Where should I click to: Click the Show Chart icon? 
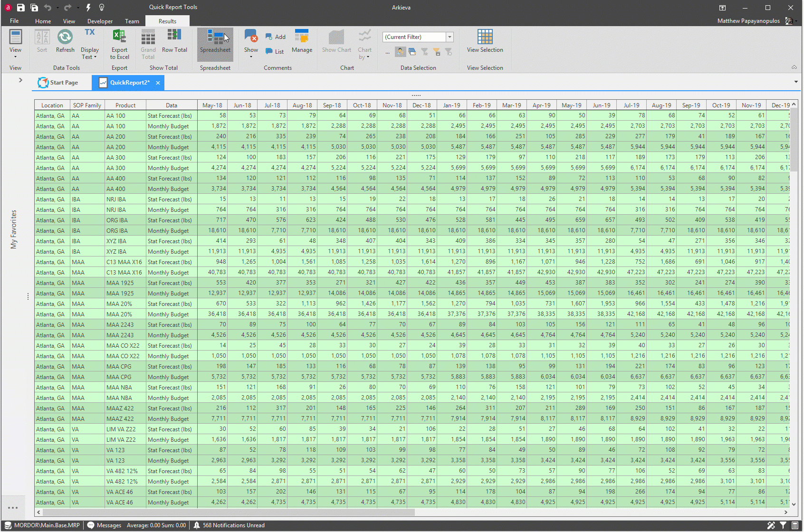tap(336, 37)
